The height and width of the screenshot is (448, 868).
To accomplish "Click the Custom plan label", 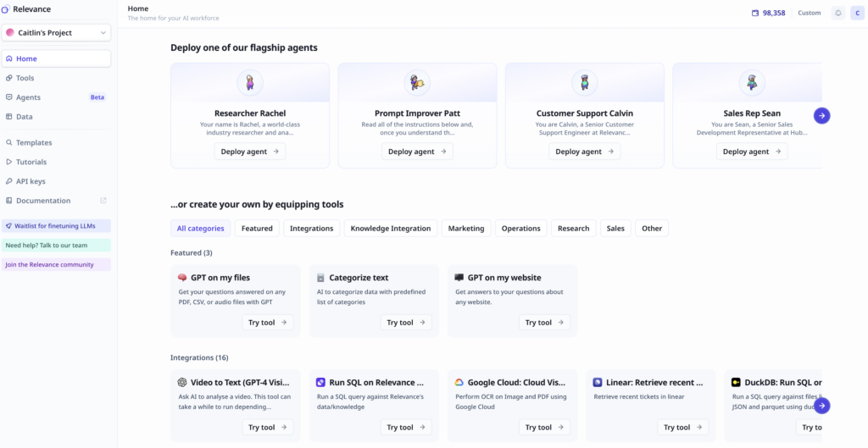I will pyautogui.click(x=810, y=13).
